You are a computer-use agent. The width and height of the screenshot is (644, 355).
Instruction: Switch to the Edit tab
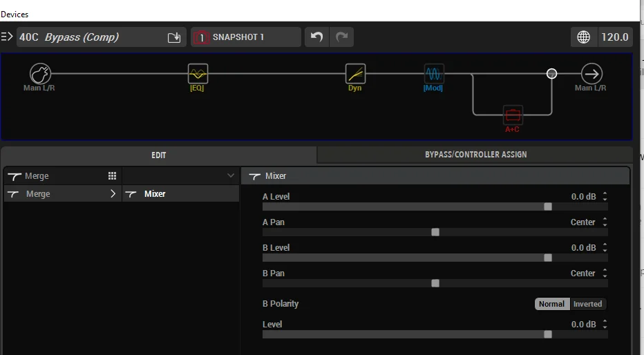pyautogui.click(x=159, y=155)
